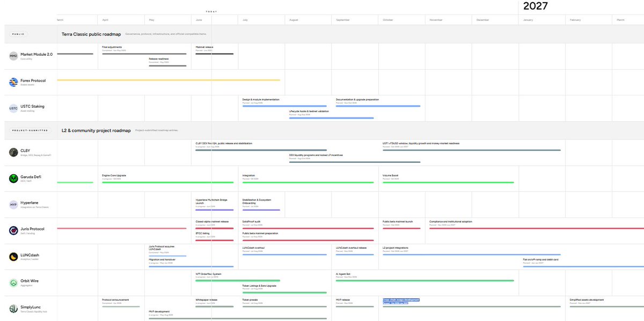Select the October month header

388,20
